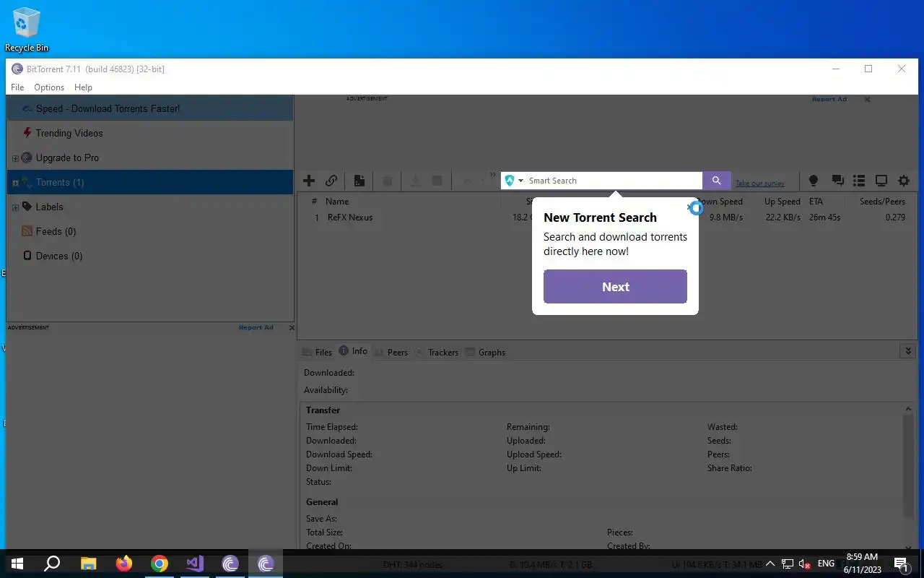This screenshot has height=578, width=924.
Task: Sort by the # column header
Action: [314, 202]
